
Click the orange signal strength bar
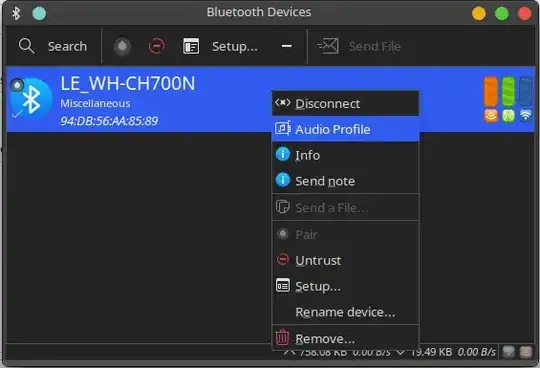point(491,92)
